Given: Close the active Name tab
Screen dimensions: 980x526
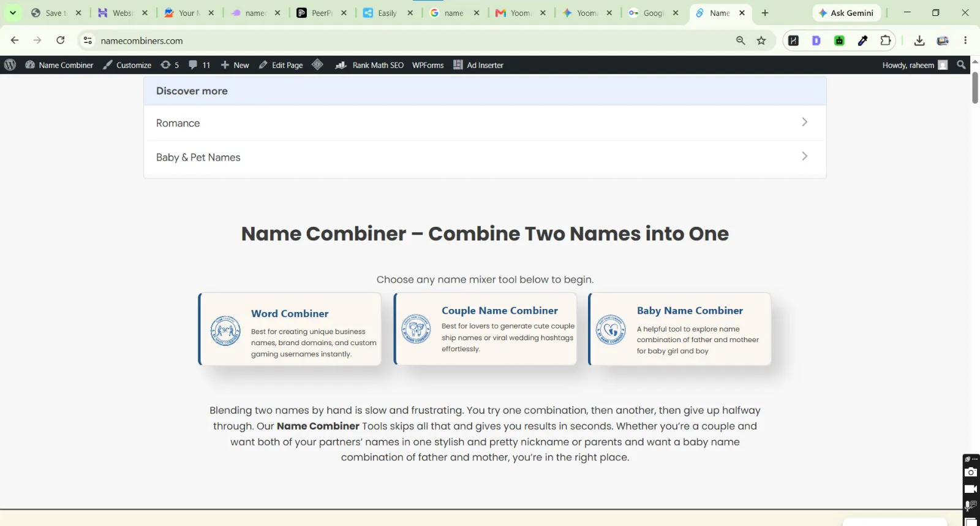Looking at the screenshot, I should point(742,13).
